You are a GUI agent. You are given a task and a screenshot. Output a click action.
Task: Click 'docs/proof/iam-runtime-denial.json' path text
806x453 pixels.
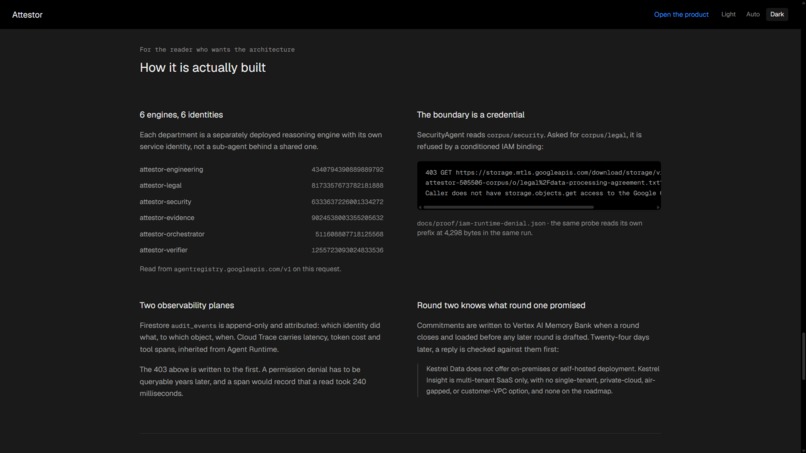(x=481, y=223)
